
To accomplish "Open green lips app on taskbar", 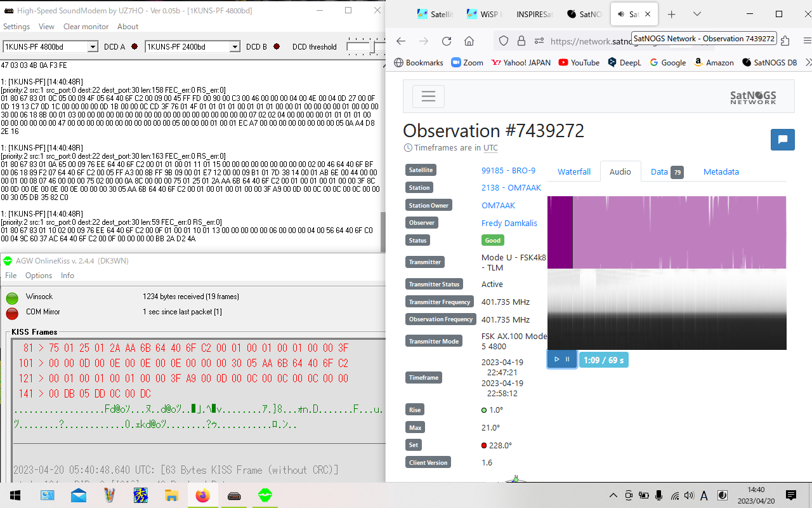I will click(265, 495).
